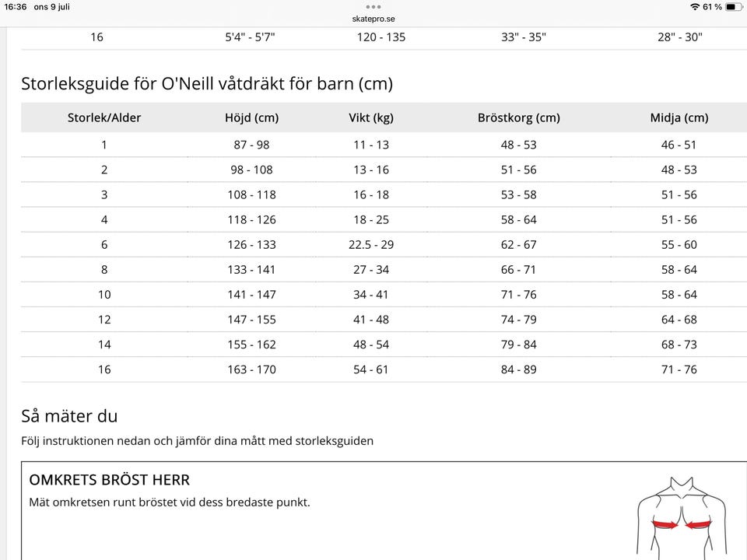
Task: Click the 'Så mäter du' heading
Action: pyautogui.click(x=69, y=416)
